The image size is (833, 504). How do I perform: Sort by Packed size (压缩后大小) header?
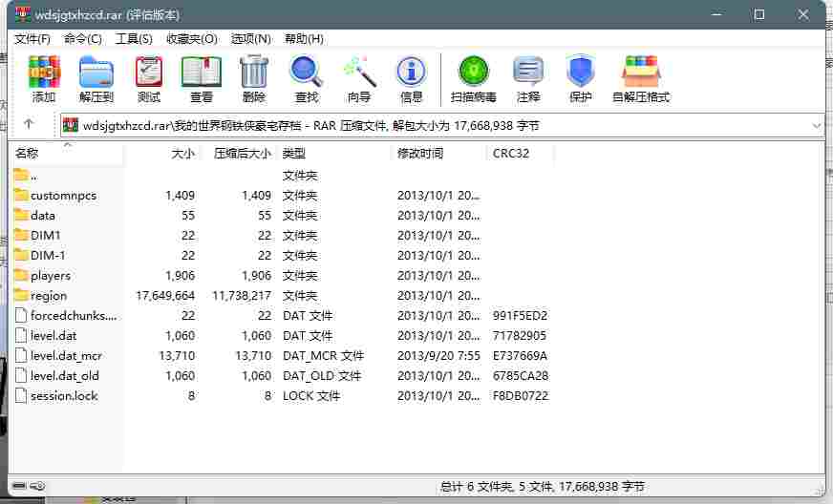pyautogui.click(x=240, y=154)
